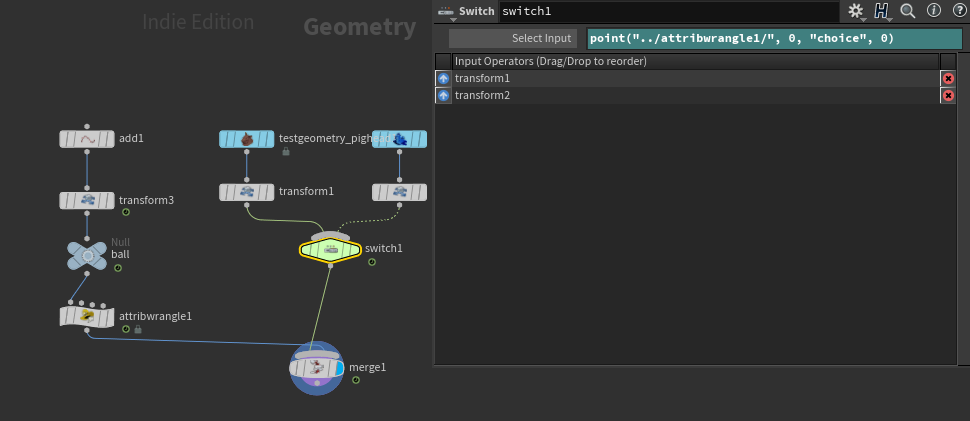
Task: Toggle blue display flag on merge1
Action: 338,368
